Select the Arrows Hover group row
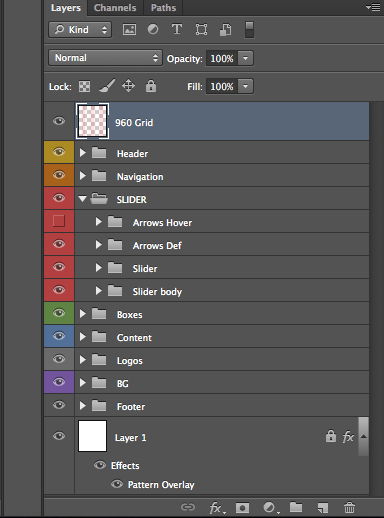 point(222,222)
